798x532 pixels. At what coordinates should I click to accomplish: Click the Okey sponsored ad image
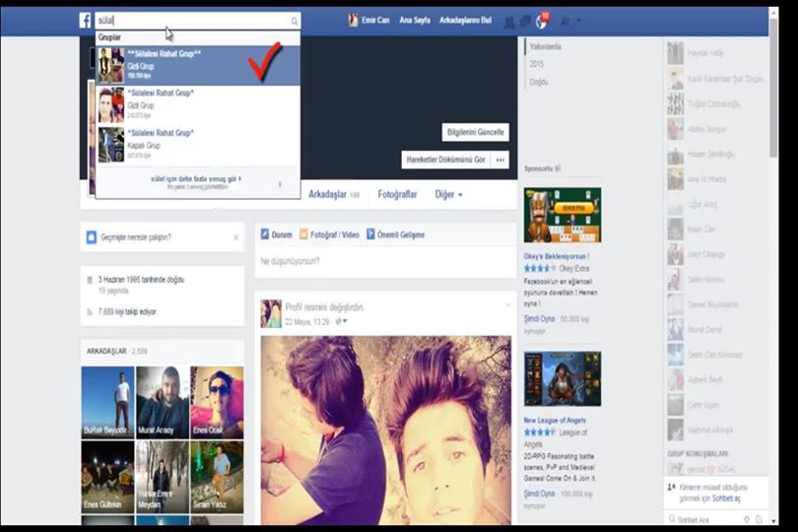pyautogui.click(x=563, y=215)
